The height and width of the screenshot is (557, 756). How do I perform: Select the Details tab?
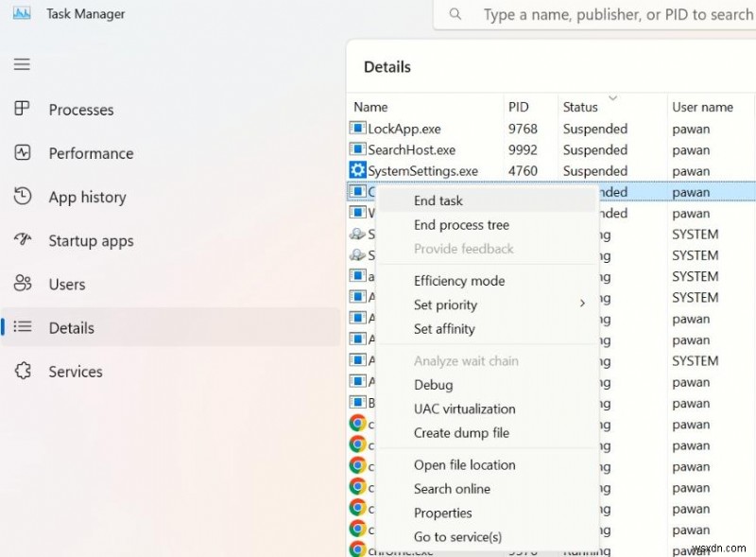coord(171,327)
